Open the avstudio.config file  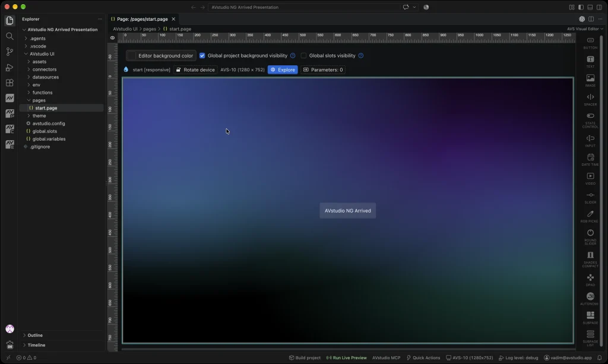pos(61,124)
